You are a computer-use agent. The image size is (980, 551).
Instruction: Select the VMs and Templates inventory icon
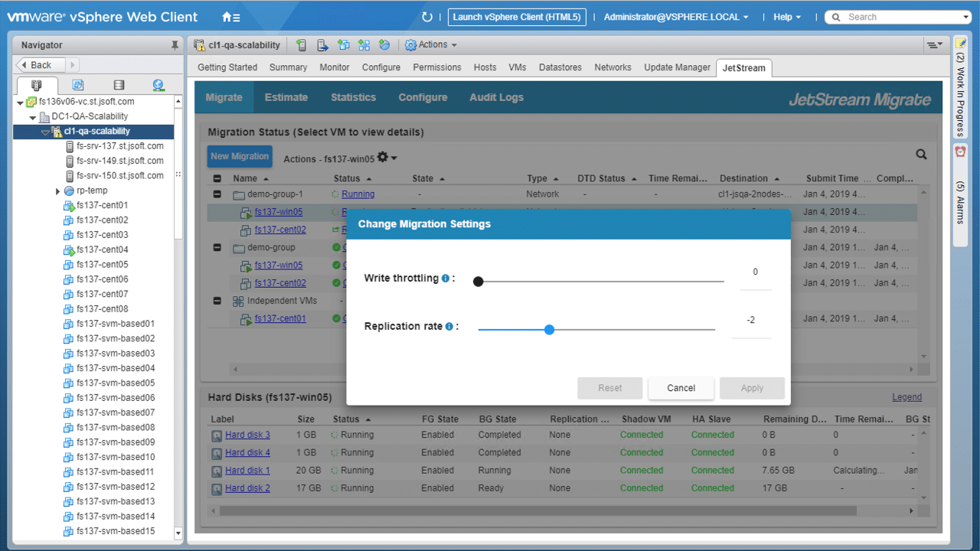click(x=77, y=85)
